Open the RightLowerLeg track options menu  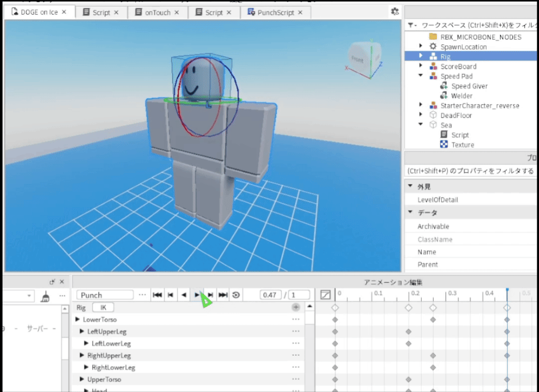(x=296, y=367)
